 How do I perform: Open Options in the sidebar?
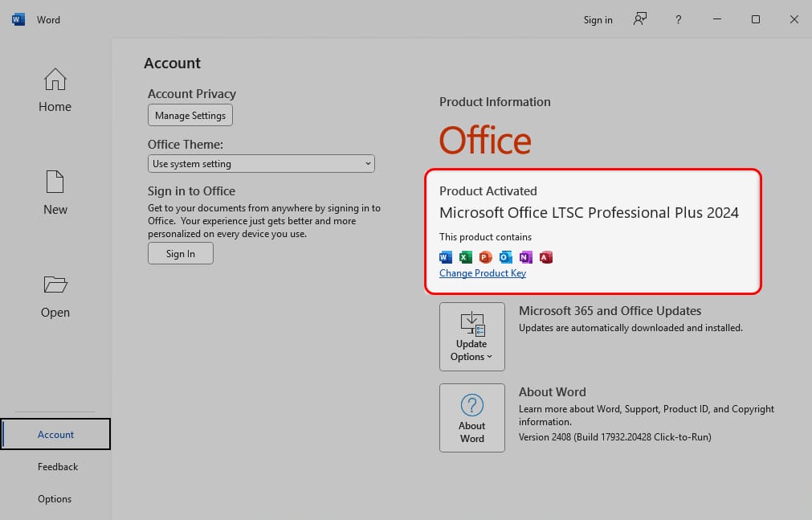coord(55,499)
